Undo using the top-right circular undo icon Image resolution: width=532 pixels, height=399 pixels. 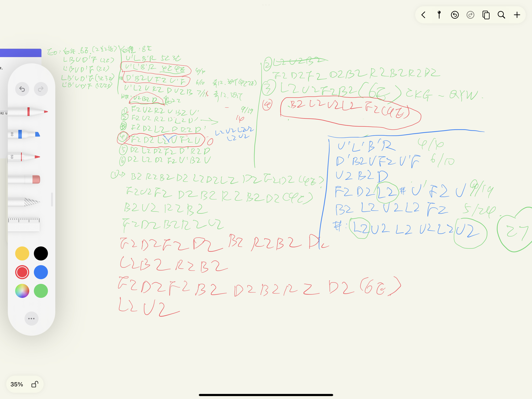[455, 15]
